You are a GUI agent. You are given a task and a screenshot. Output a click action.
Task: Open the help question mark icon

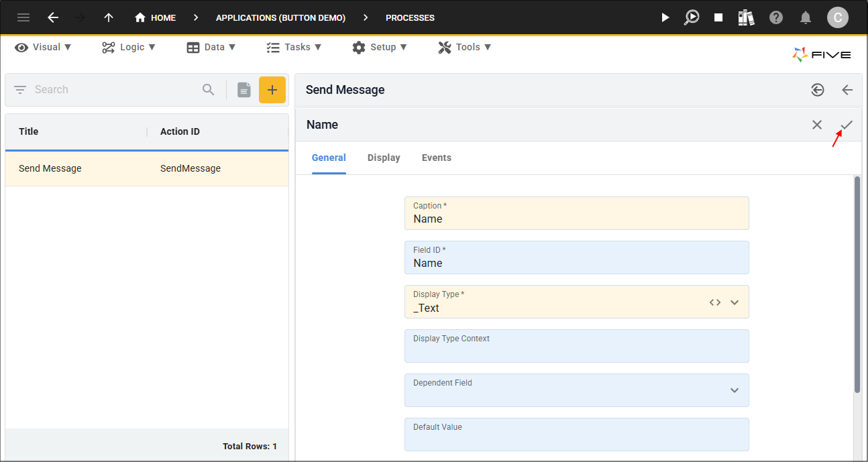pos(776,17)
